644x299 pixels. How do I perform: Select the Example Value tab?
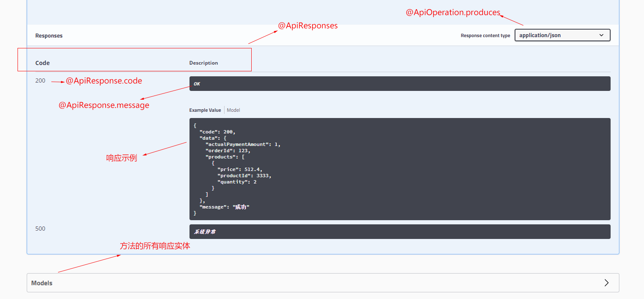pos(205,110)
